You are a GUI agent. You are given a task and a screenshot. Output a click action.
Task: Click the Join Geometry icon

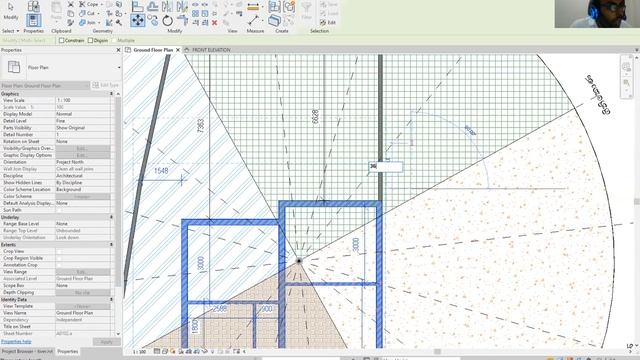point(82,22)
